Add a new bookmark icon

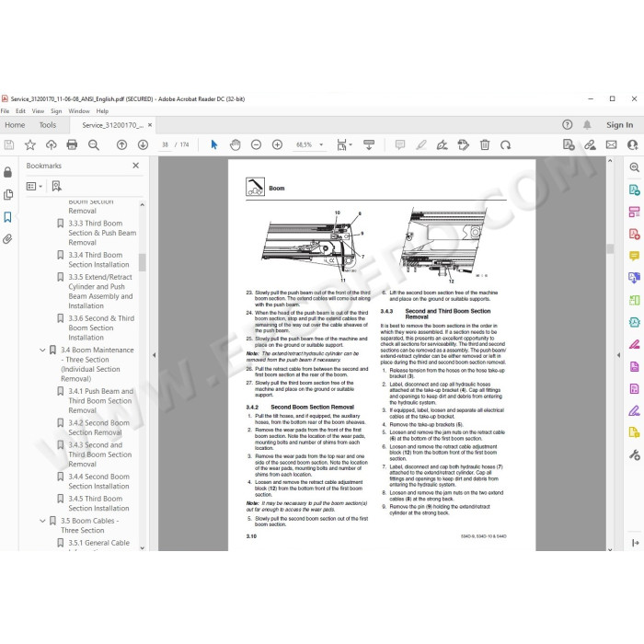(57, 186)
